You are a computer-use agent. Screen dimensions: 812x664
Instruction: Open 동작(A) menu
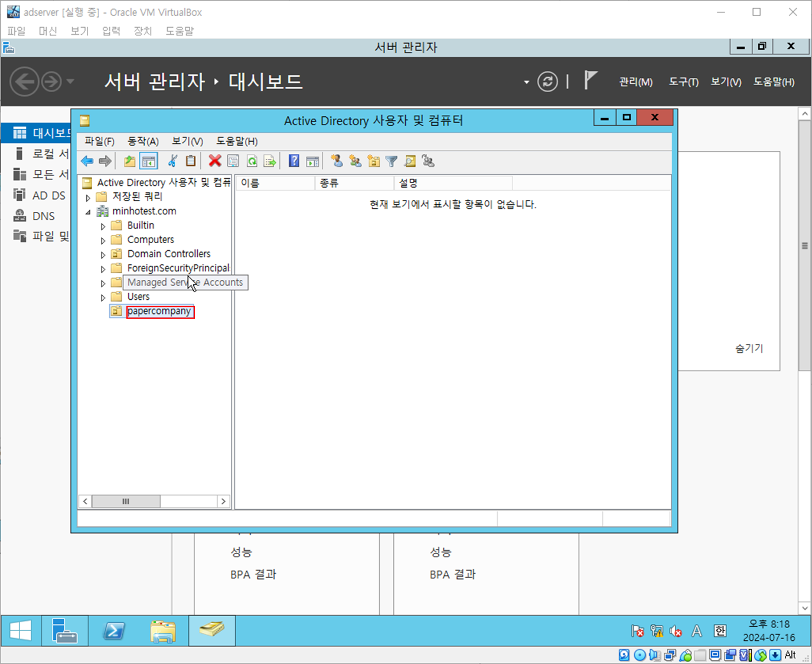click(x=143, y=141)
